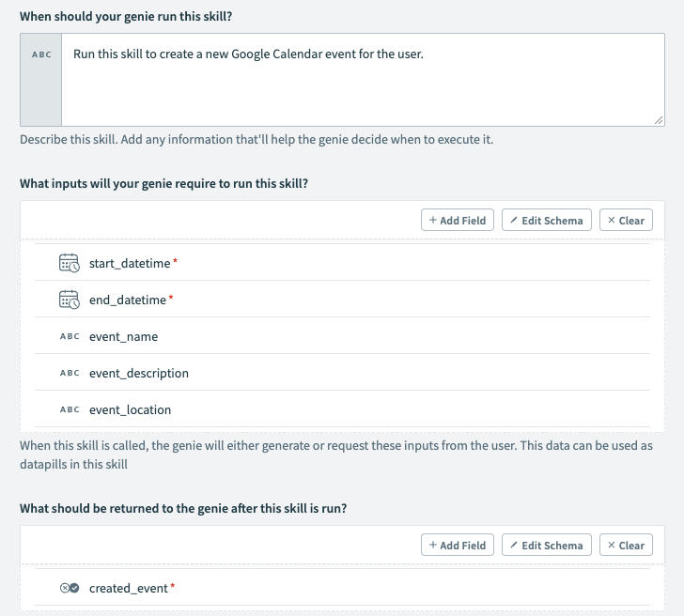Add Field to the skill inputs
Screen dimensions: 684x616
click(x=458, y=221)
